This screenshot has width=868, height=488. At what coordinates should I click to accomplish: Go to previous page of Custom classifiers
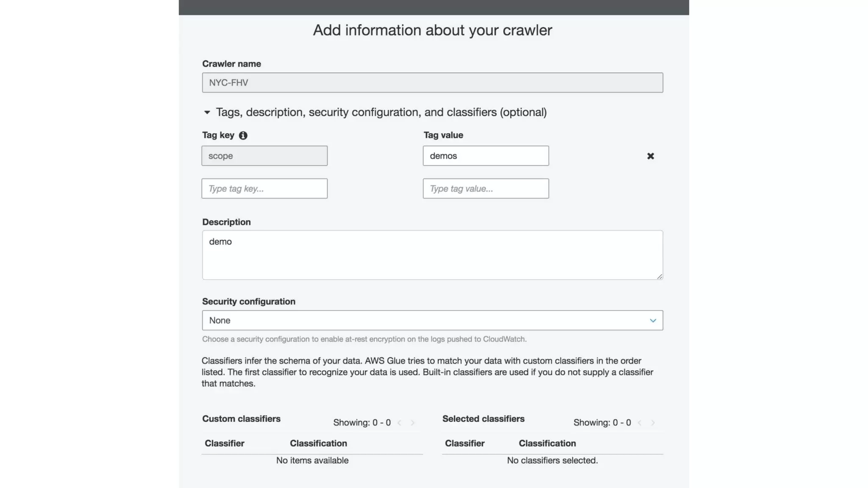(399, 423)
